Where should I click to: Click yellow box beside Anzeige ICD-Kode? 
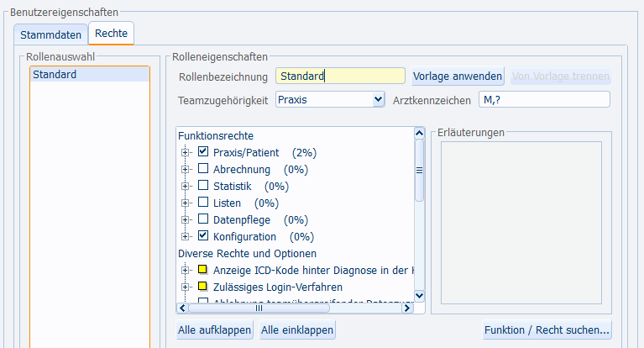click(203, 270)
